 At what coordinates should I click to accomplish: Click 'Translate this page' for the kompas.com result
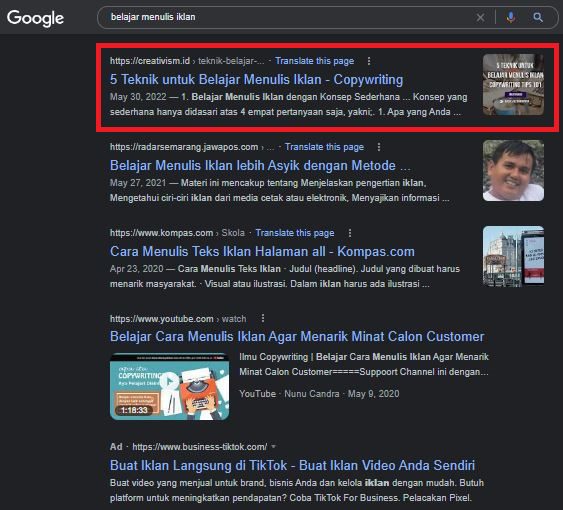[295, 233]
